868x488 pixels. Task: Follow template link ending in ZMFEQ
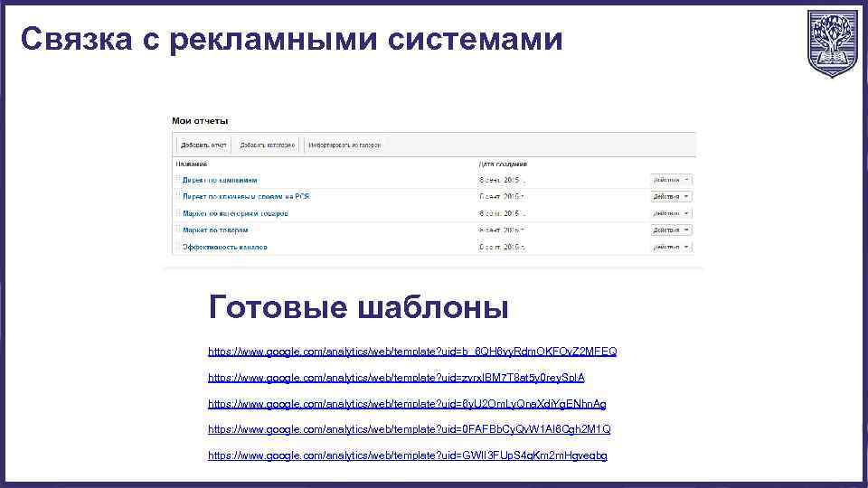click(x=412, y=352)
